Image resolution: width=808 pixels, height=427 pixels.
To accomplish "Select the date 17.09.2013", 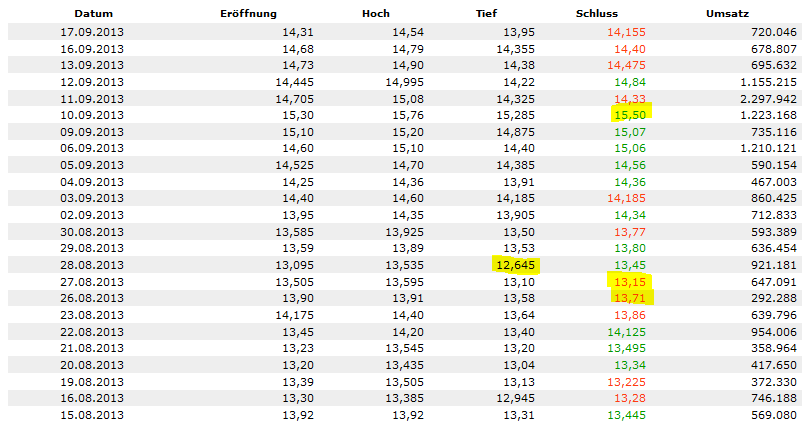I will click(92, 32).
